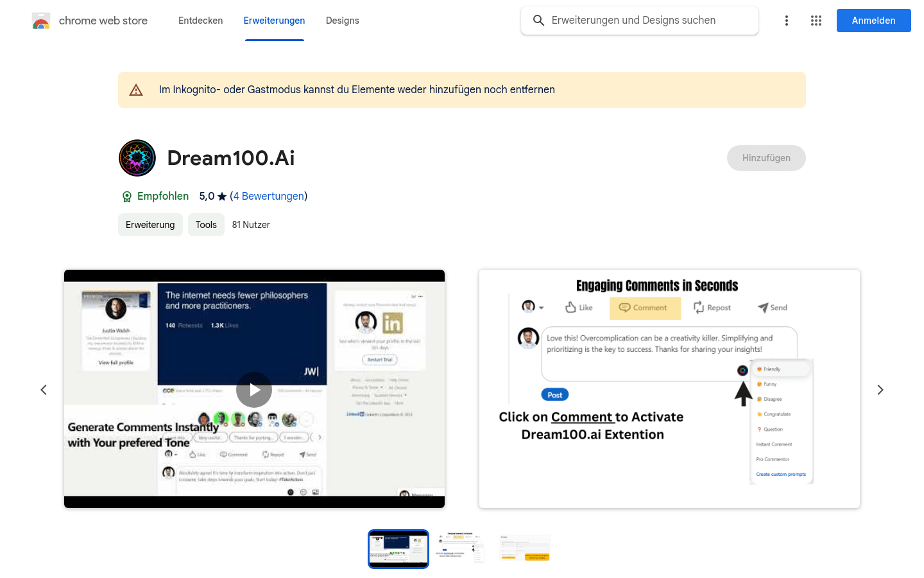924x578 pixels.
Task: Go to previous screenshot with left arrow
Action: [x=44, y=390]
